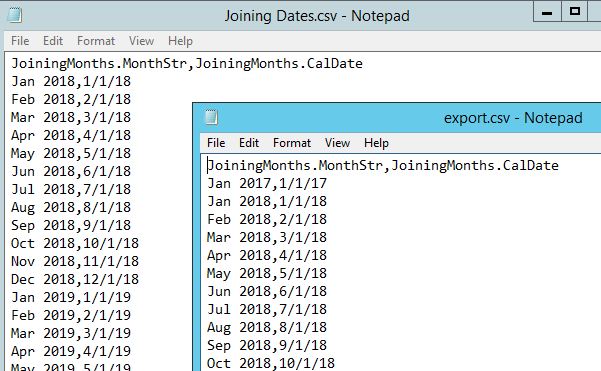Open View menu in Joining Dates.csv window

click(141, 41)
